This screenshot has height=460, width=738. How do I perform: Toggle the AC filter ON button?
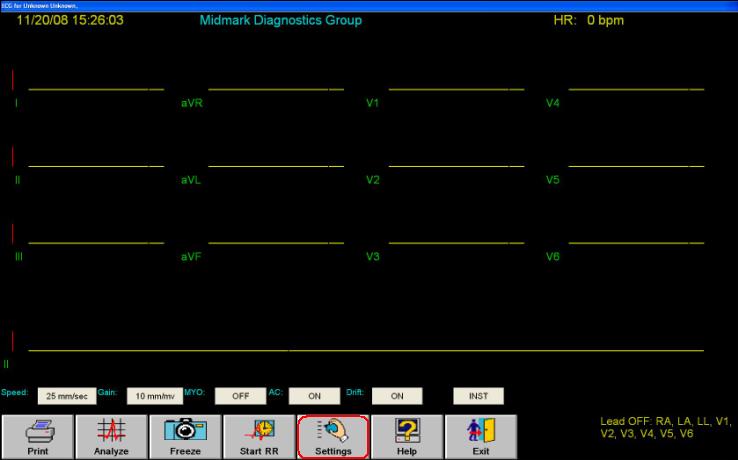(314, 396)
